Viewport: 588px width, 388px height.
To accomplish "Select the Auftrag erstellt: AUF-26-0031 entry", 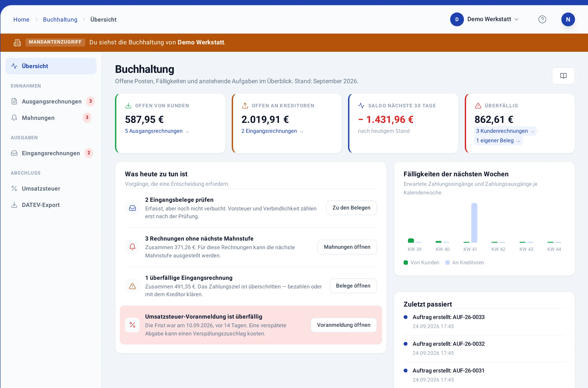I will [484, 375].
